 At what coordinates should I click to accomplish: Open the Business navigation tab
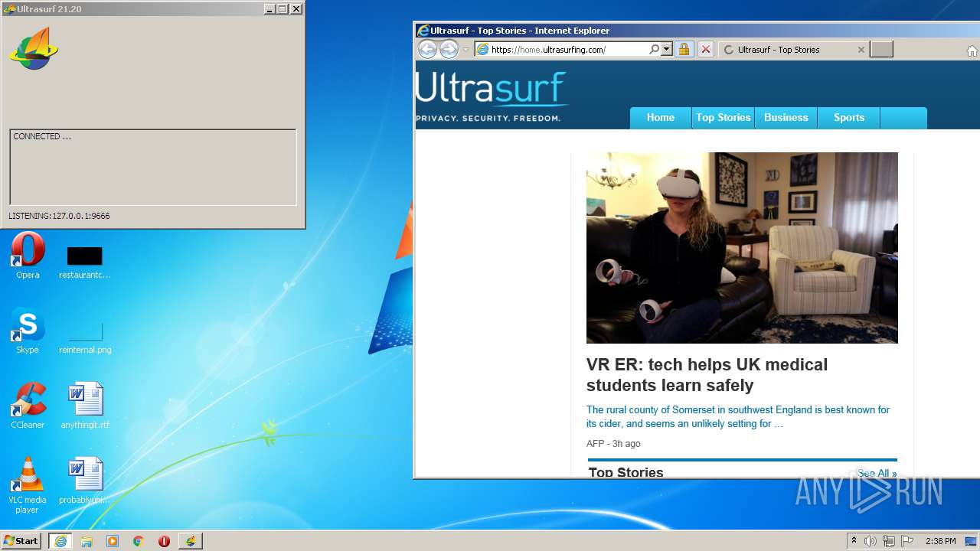[786, 118]
